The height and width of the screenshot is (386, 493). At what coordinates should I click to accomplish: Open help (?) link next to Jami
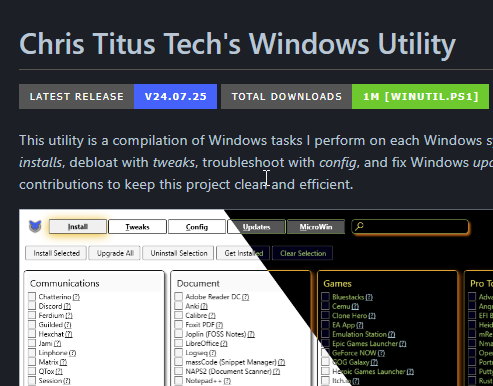coord(57,344)
